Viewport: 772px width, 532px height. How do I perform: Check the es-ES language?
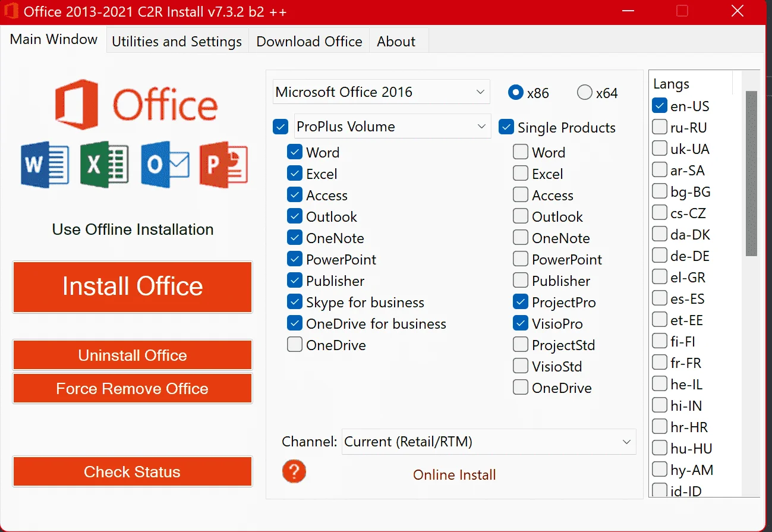(x=660, y=298)
